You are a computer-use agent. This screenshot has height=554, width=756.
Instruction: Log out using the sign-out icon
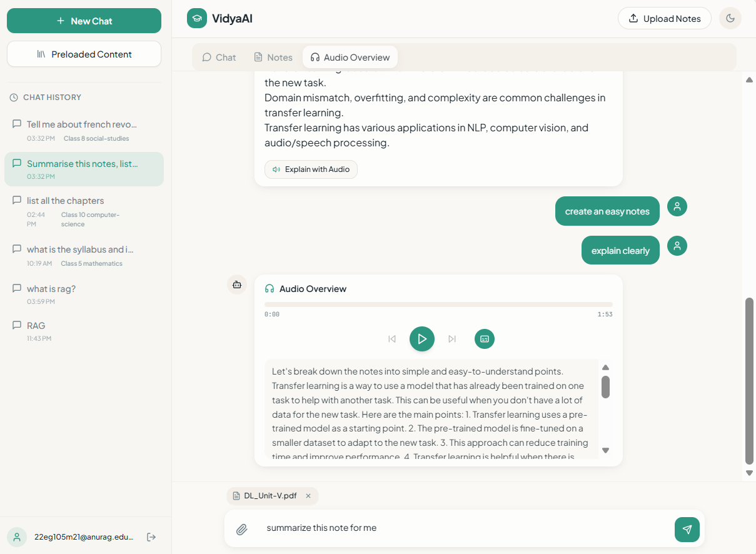[151, 537]
